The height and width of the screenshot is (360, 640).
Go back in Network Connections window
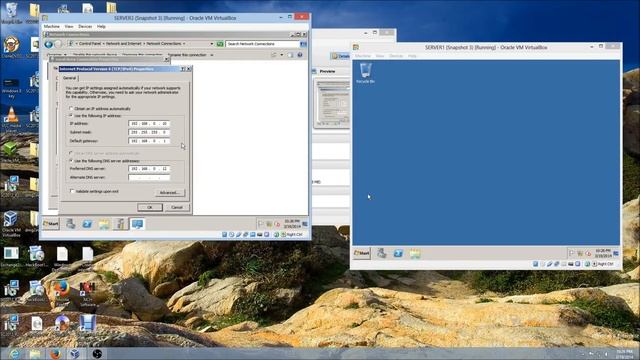point(49,44)
